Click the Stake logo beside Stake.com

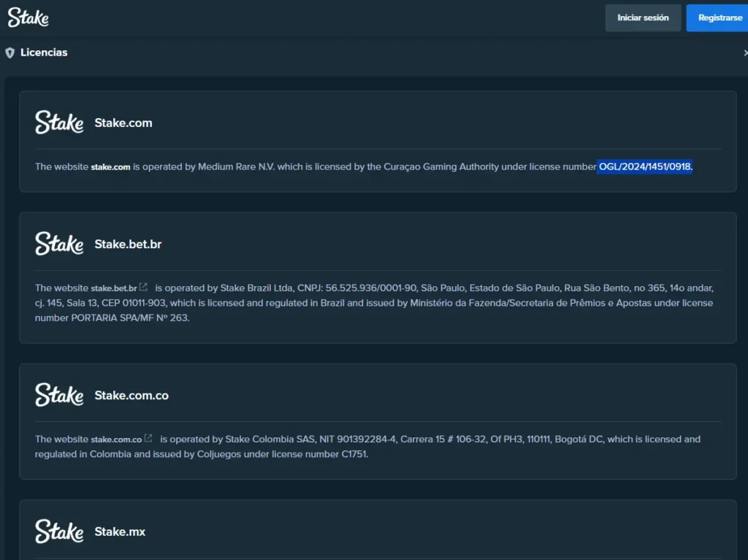click(59, 123)
